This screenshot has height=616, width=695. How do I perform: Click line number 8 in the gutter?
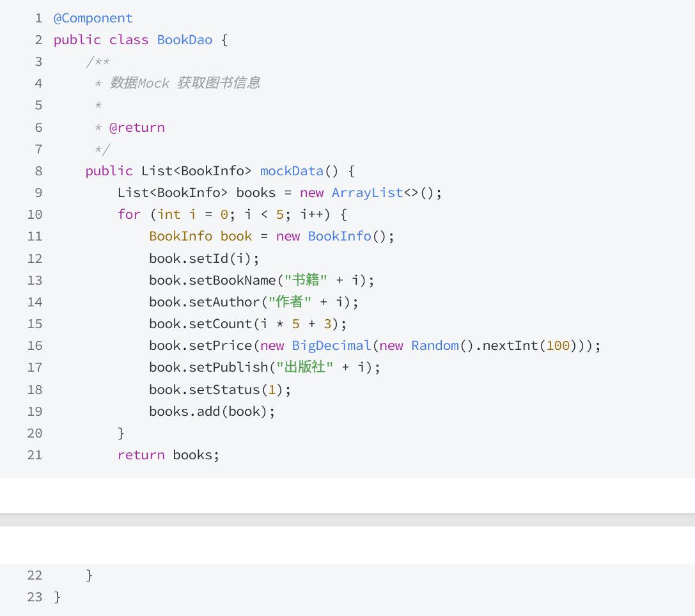tap(38, 171)
